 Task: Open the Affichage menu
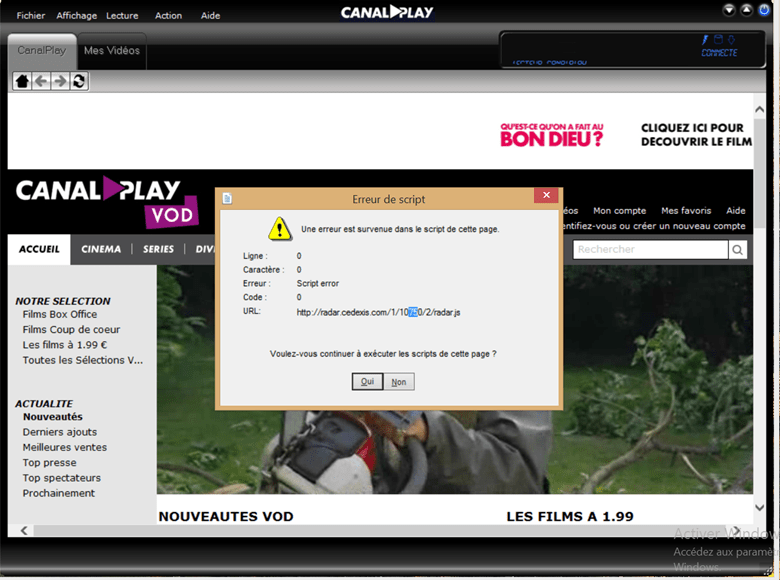pos(77,16)
